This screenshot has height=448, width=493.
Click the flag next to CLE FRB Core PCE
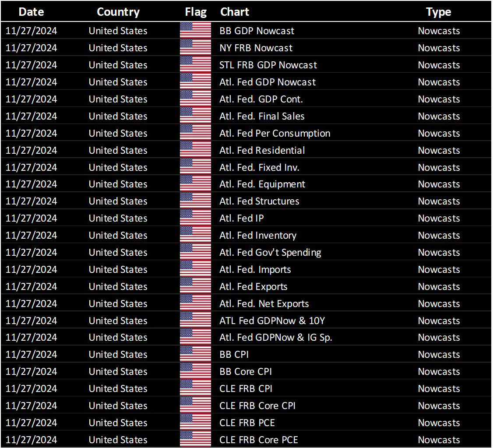tap(195, 440)
